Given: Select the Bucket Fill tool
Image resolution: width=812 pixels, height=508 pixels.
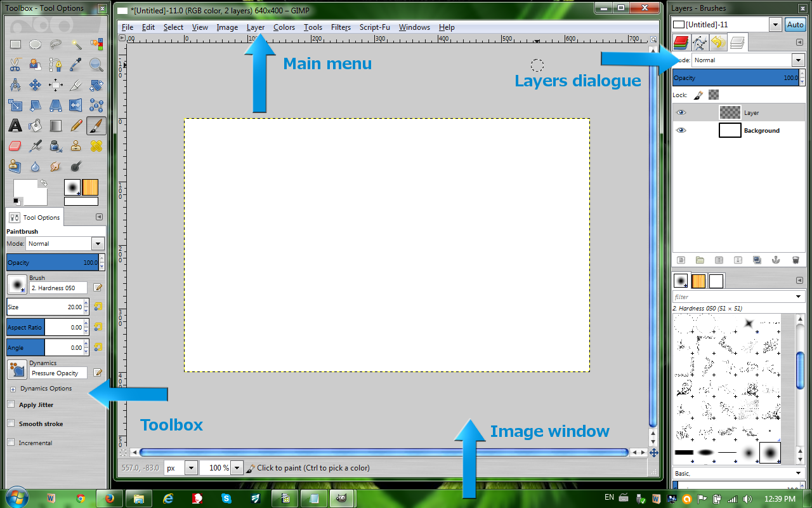Looking at the screenshot, I should pyautogui.click(x=36, y=126).
